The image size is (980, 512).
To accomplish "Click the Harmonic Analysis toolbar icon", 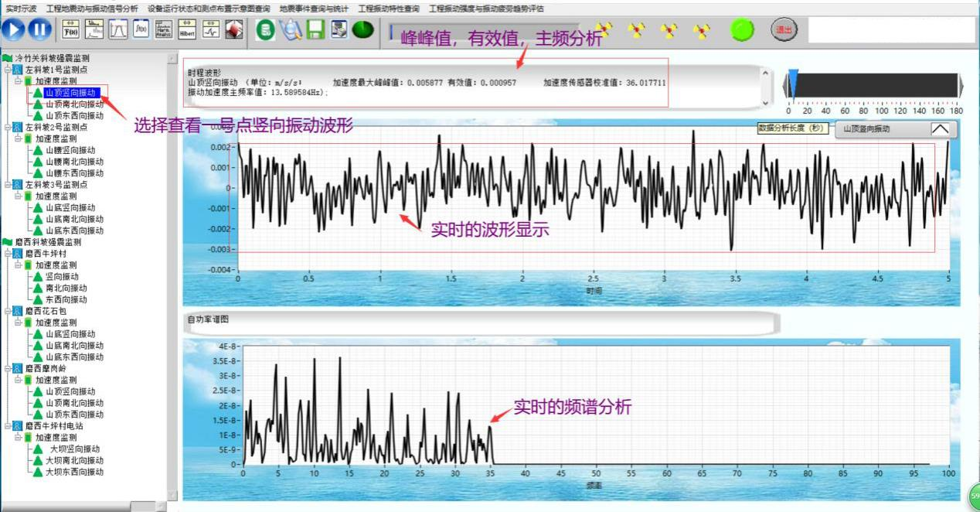I will [x=164, y=30].
